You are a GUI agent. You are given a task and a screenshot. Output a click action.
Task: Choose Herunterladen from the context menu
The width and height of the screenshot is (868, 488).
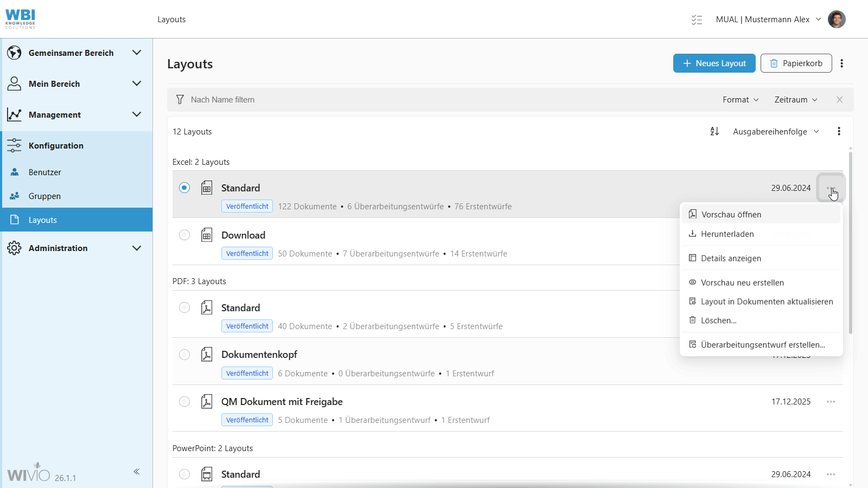[x=727, y=234]
